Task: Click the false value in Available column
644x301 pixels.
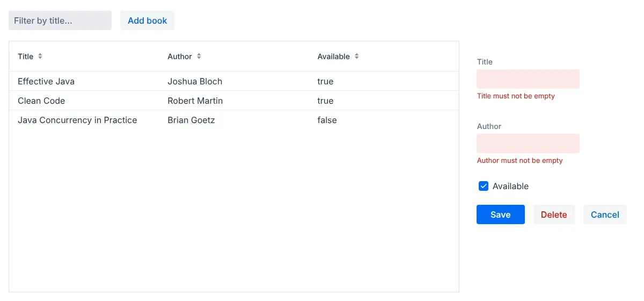Action: pyautogui.click(x=327, y=120)
